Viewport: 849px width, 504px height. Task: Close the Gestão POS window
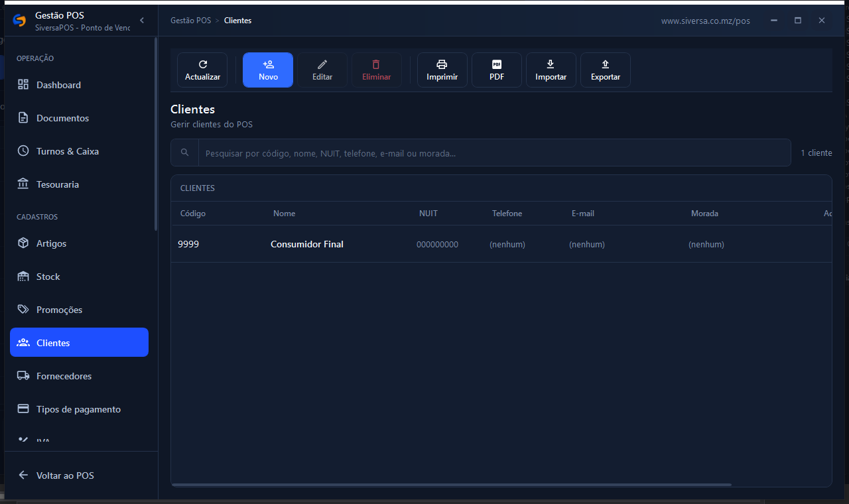(822, 21)
